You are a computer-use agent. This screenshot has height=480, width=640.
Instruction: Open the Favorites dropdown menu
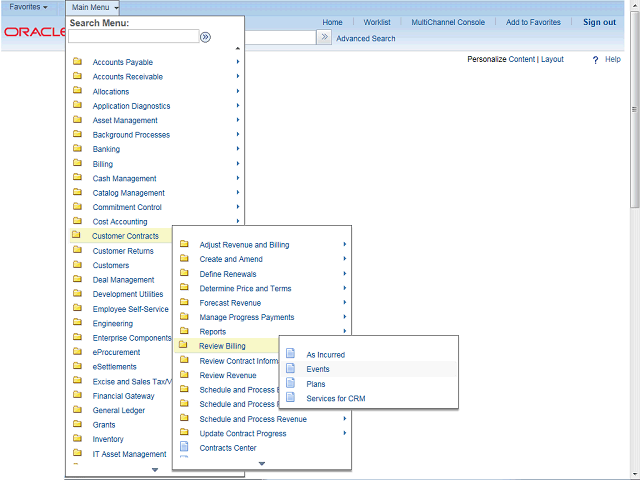[x=30, y=7]
